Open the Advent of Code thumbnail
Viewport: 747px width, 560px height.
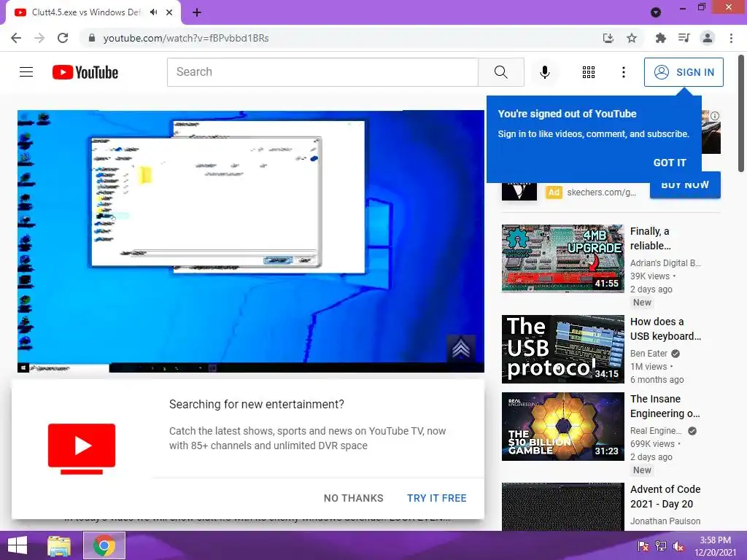[562, 507]
